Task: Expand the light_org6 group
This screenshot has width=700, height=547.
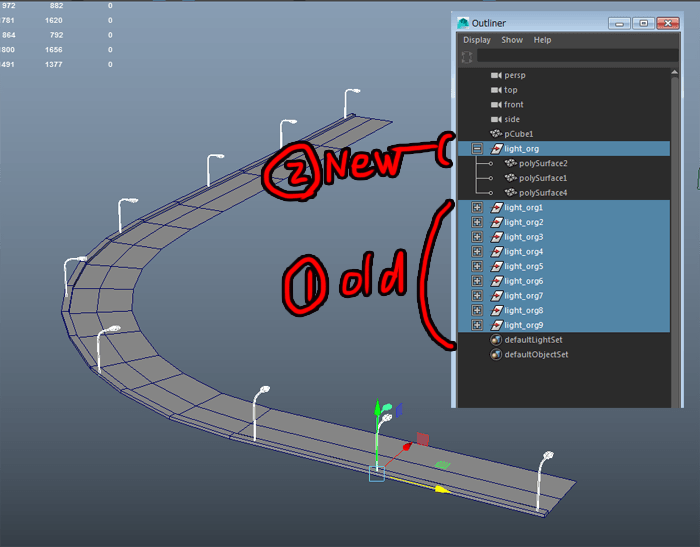Action: pos(477,281)
